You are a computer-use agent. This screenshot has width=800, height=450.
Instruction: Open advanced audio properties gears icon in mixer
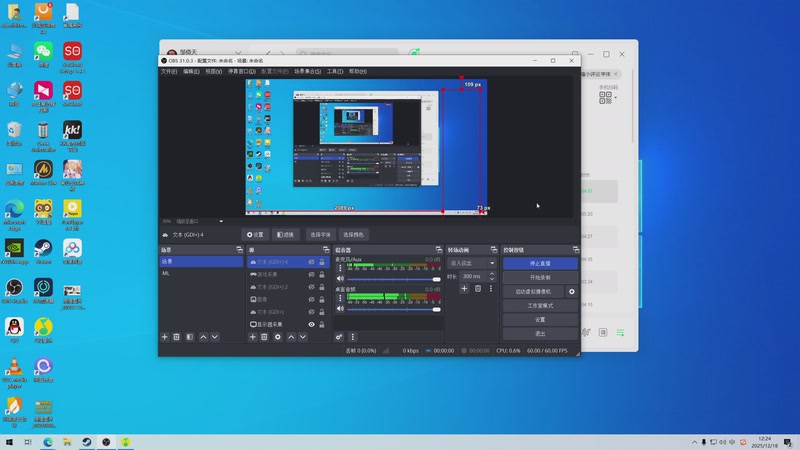(339, 337)
